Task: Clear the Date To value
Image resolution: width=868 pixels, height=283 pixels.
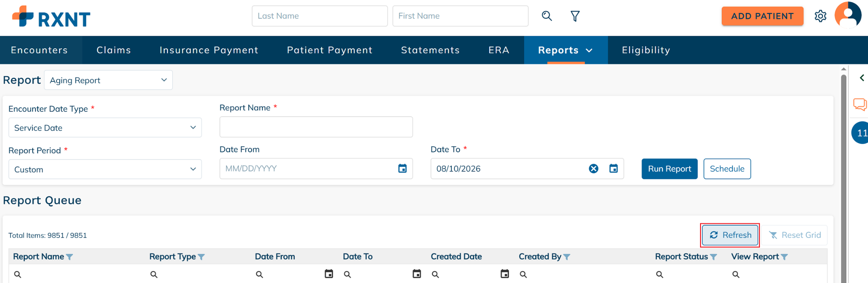Action: [x=594, y=168]
